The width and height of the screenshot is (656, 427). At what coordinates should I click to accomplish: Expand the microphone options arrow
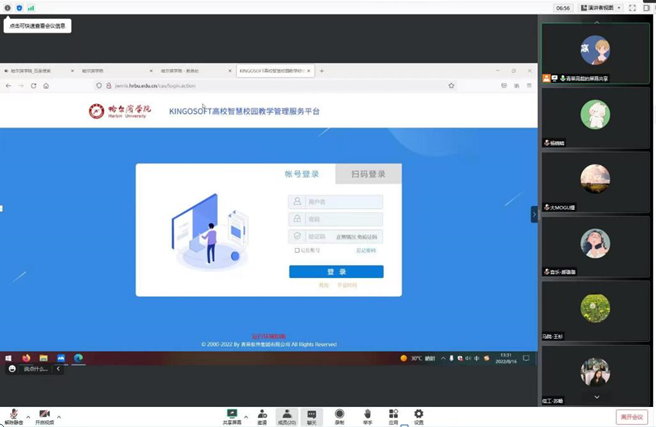(x=28, y=416)
